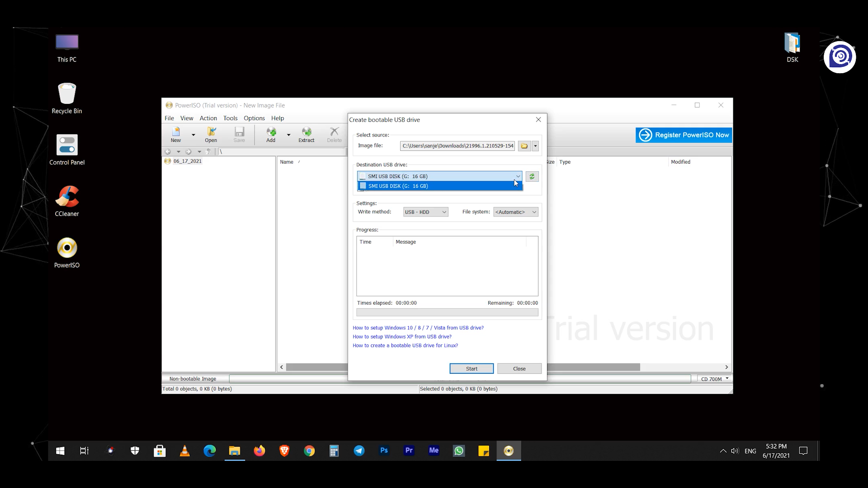Viewport: 868px width, 488px height.
Task: Open This PC desktop icon
Action: click(67, 48)
